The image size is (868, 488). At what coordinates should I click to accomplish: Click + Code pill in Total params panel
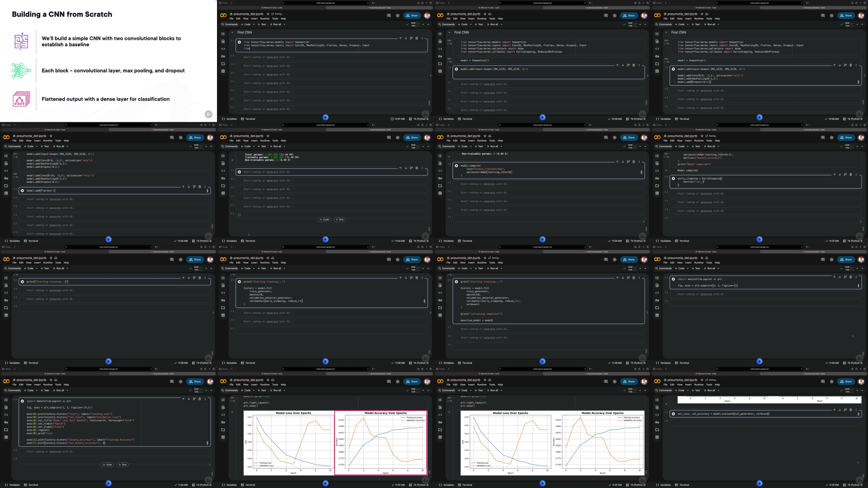[x=324, y=220]
